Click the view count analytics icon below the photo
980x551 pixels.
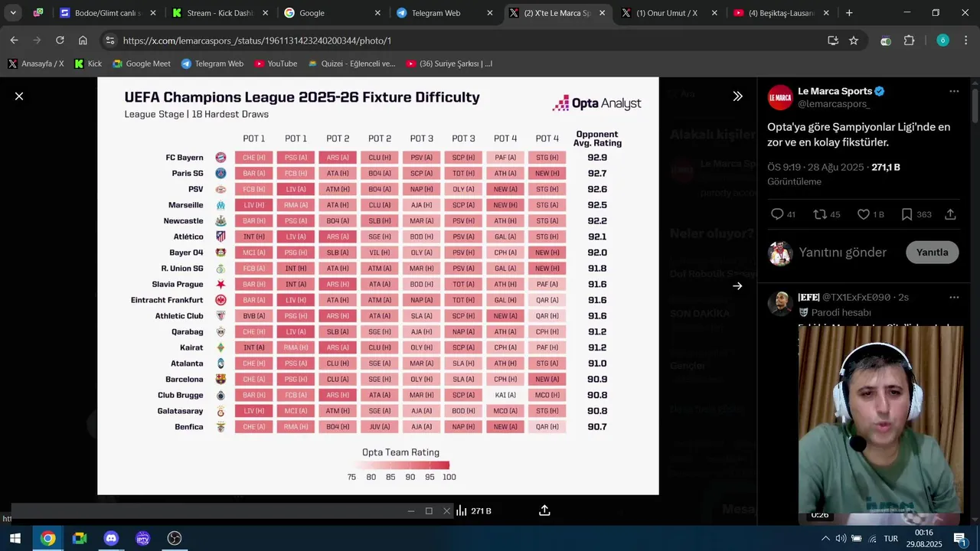click(462, 510)
